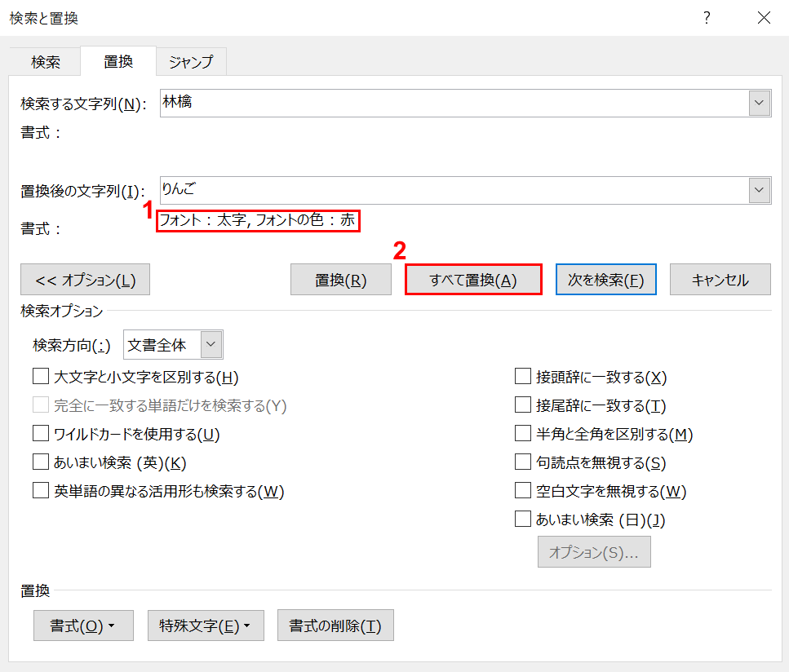Click the help question mark icon
Image resolution: width=789 pixels, height=672 pixels.
pos(707,18)
